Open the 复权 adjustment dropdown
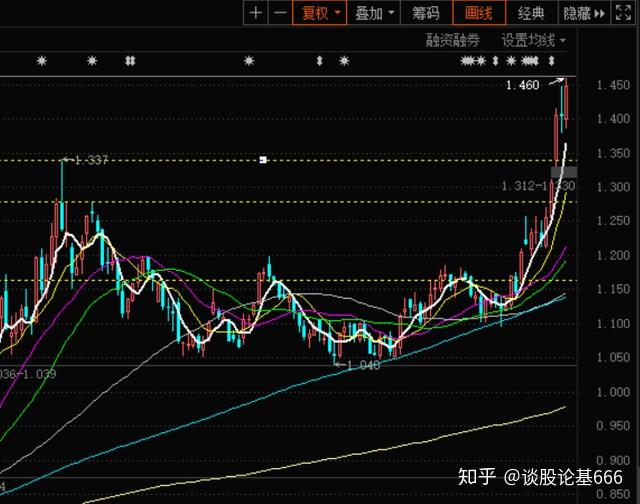Image resolution: width=640 pixels, height=504 pixels. pos(320,13)
